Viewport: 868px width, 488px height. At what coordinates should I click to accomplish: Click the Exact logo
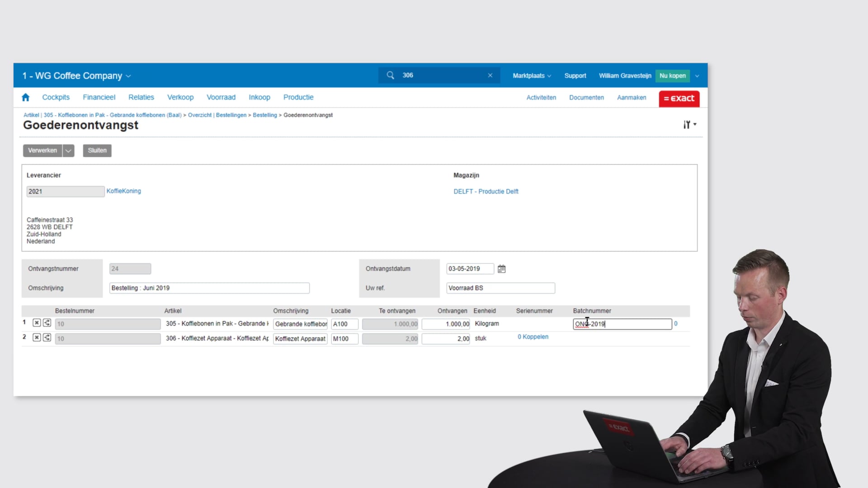(x=679, y=99)
